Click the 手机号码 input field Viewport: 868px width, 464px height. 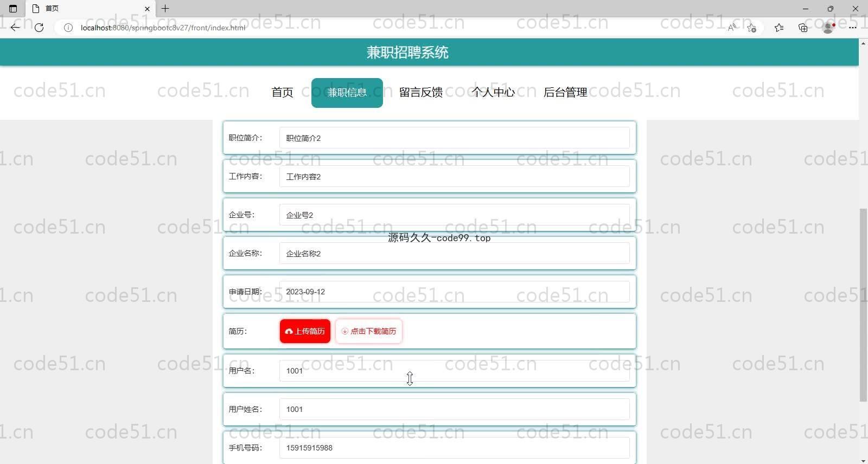(455, 448)
